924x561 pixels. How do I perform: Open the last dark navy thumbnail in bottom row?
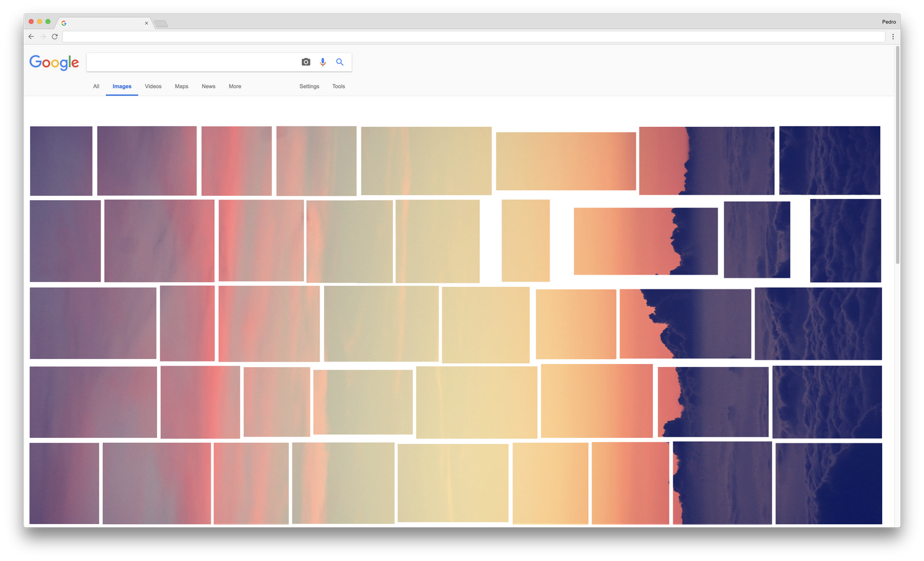tap(829, 483)
